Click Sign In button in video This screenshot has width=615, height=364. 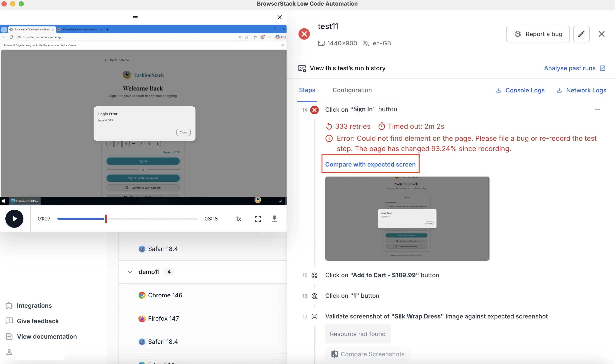point(143,161)
